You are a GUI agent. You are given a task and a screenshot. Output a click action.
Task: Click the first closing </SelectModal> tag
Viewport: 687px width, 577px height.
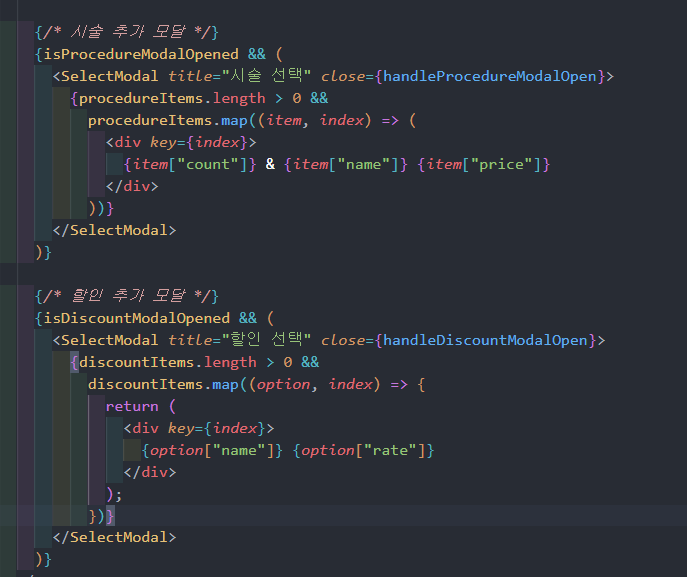[114, 230]
